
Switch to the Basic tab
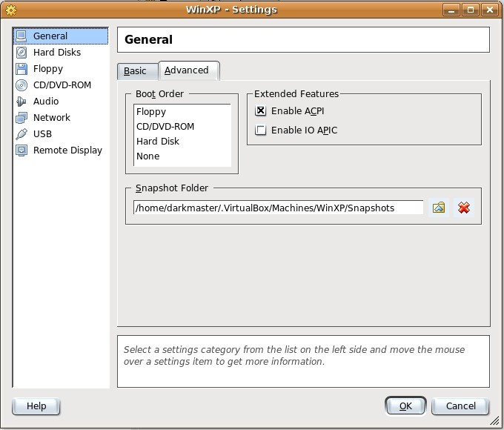tap(138, 71)
